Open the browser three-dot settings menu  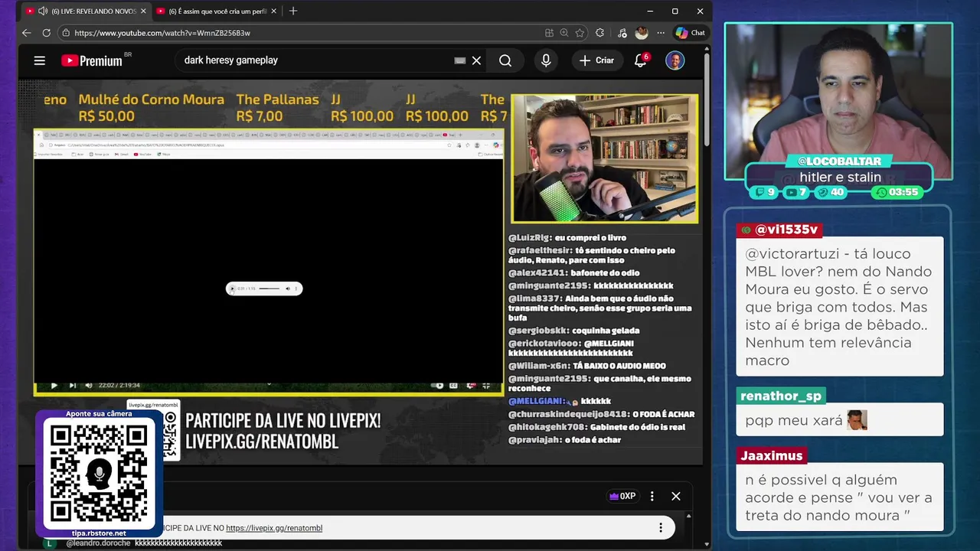point(661,33)
